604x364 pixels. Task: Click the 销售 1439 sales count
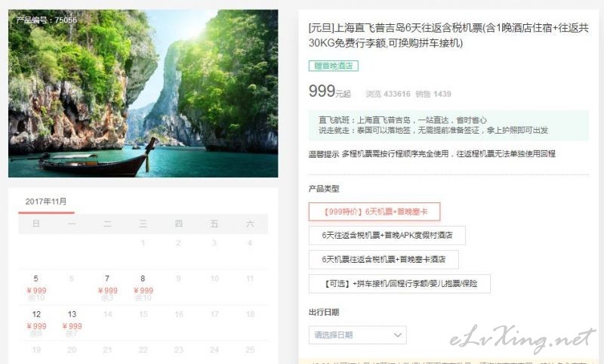tap(433, 94)
